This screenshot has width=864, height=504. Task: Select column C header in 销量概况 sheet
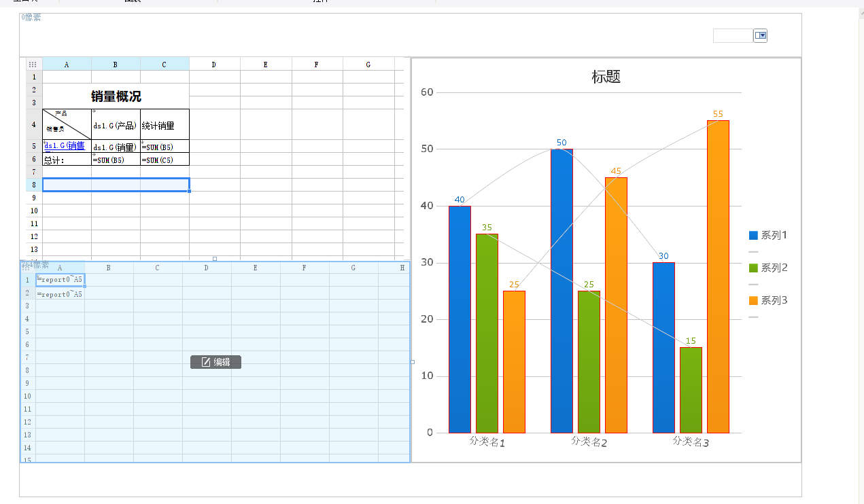(x=165, y=65)
